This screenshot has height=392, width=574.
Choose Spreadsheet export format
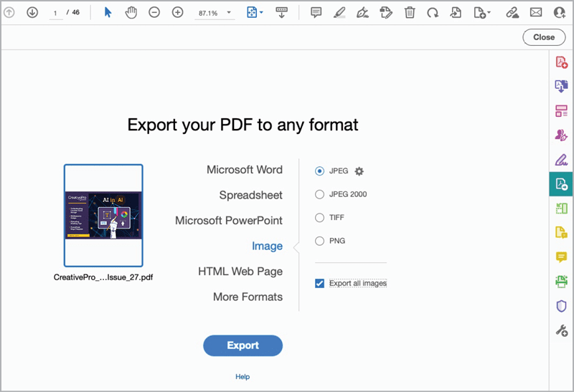click(250, 195)
